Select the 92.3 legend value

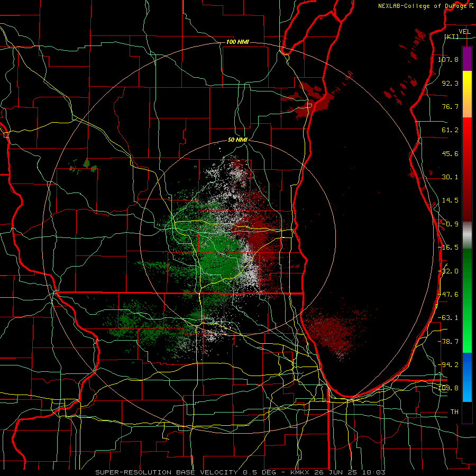coord(450,83)
